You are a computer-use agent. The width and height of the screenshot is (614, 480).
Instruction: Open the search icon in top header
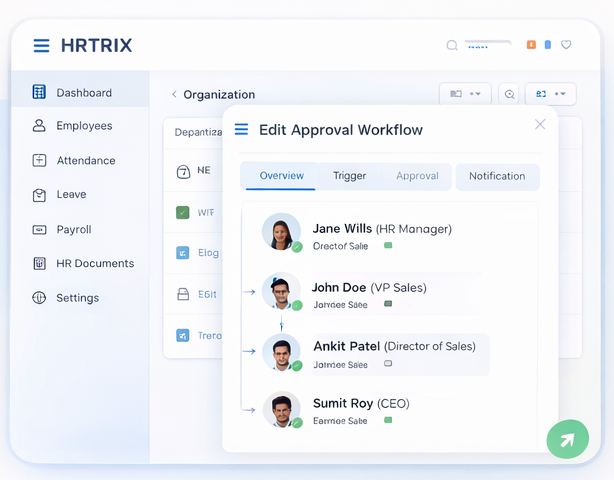coord(452,45)
